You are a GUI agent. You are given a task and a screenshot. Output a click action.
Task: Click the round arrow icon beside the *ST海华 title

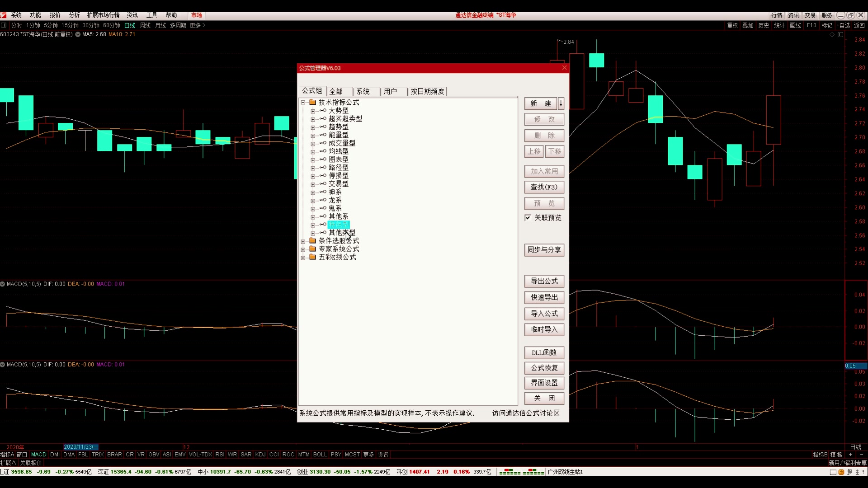click(x=78, y=34)
